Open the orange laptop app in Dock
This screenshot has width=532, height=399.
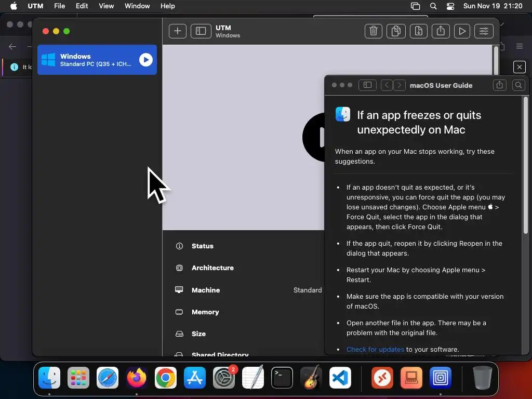pyautogui.click(x=411, y=378)
